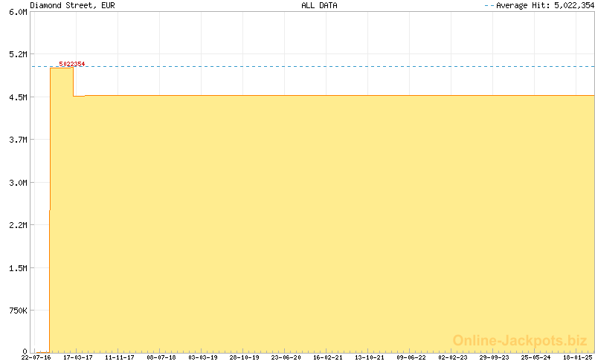Click the 4.5M y-axis tick label
The width and height of the screenshot is (595, 364).
17,97
